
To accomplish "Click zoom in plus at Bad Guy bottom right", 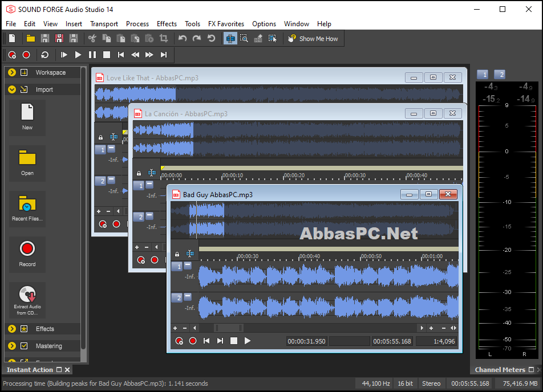I will click(431, 328).
